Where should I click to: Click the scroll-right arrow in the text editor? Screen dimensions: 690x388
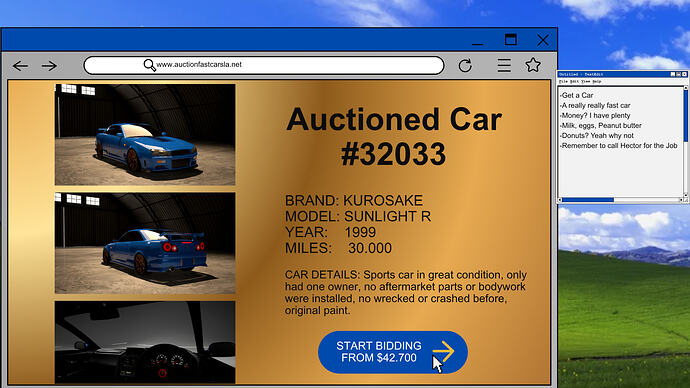coord(681,200)
